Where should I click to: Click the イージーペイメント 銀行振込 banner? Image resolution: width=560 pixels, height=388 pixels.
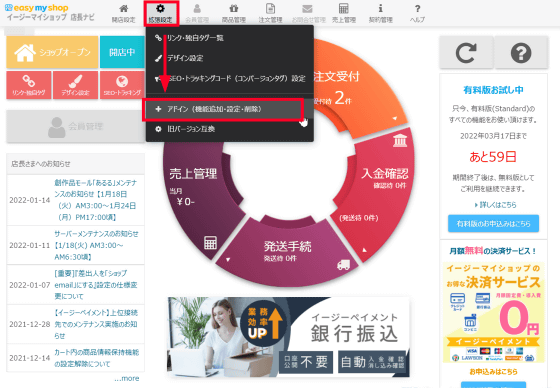point(288,337)
